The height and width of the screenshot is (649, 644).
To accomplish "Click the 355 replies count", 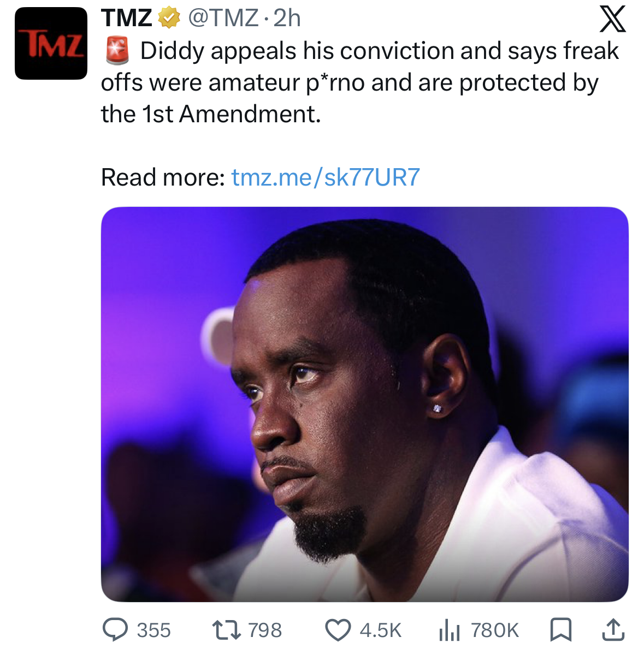I will 153,630.
